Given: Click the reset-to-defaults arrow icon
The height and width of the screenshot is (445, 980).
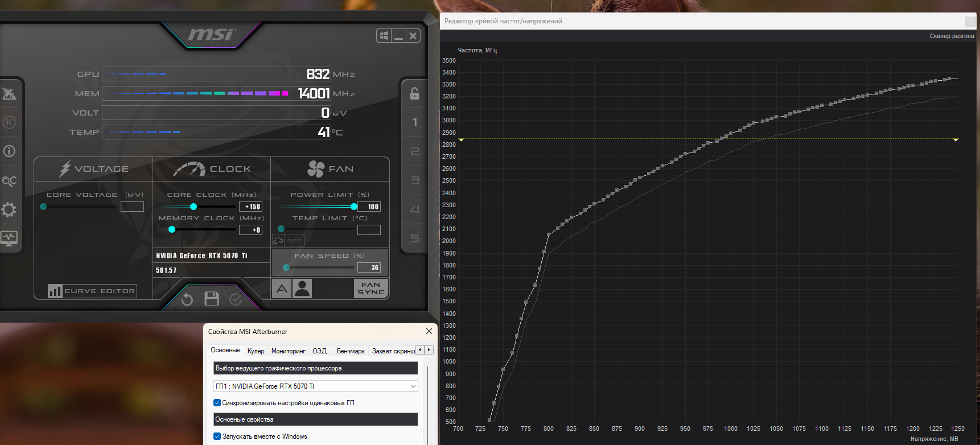Looking at the screenshot, I should click(x=187, y=299).
